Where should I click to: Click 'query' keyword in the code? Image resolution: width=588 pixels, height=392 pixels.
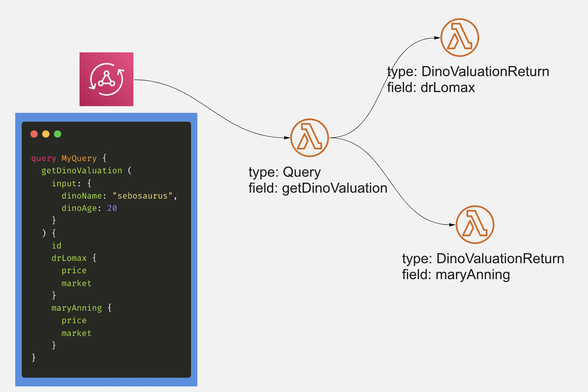click(43, 159)
